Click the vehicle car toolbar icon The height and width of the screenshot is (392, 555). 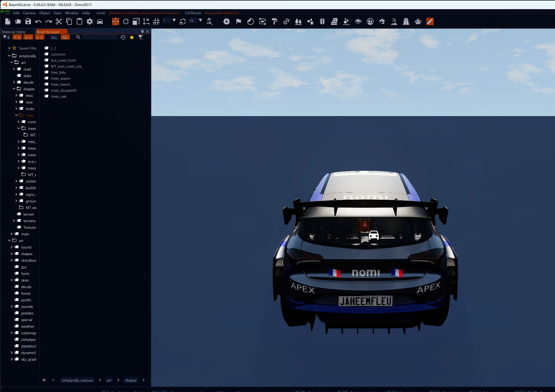100,21
